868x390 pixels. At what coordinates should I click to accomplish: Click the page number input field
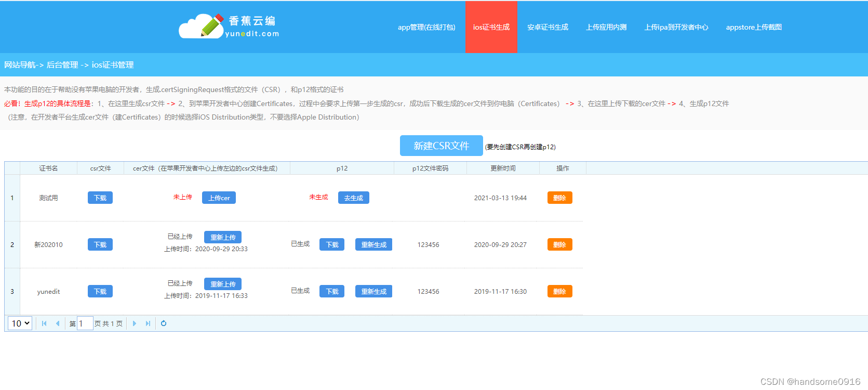point(85,323)
